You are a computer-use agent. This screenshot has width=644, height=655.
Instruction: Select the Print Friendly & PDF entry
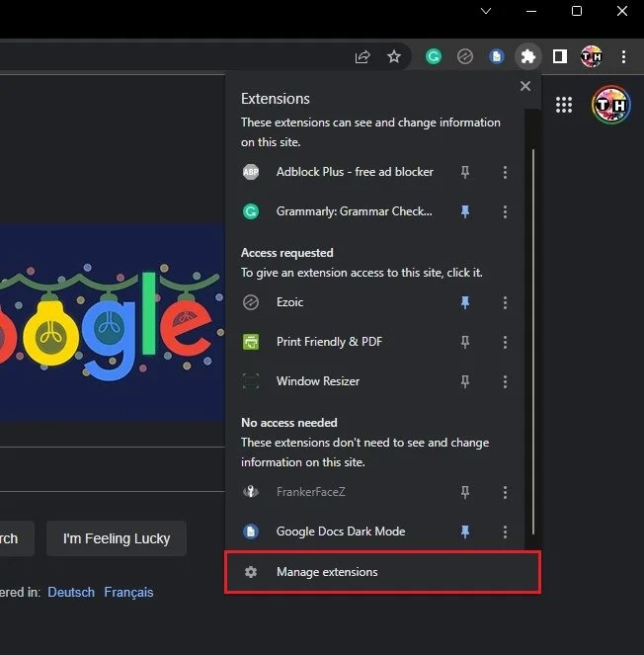coord(329,342)
